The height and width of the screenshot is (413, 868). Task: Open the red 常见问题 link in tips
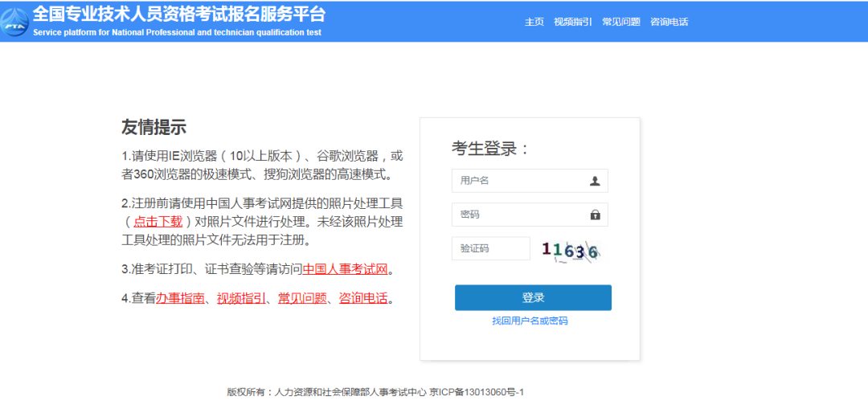click(x=301, y=298)
